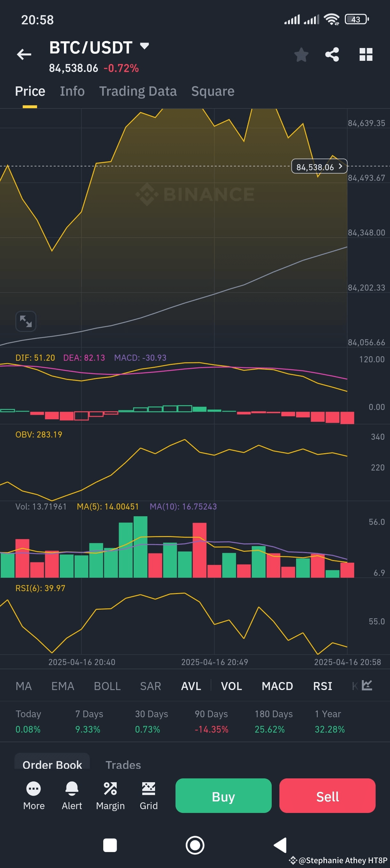Image resolution: width=390 pixels, height=868 pixels.
Task: Toggle the AVL indicator off
Action: pyautogui.click(x=191, y=686)
